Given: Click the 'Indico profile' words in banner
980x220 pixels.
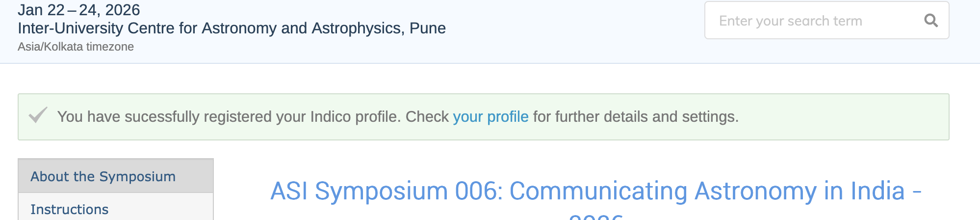Looking at the screenshot, I should click(x=355, y=117).
